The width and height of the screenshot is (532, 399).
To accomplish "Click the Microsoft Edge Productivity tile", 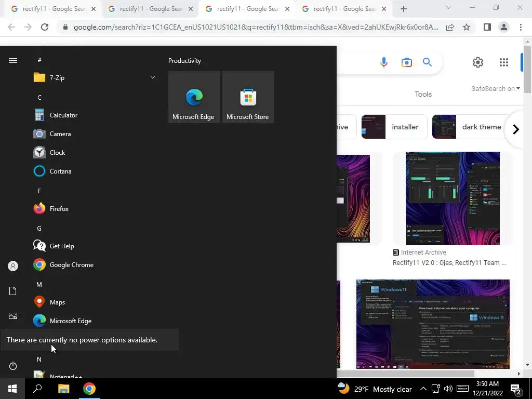I will pyautogui.click(x=194, y=97).
